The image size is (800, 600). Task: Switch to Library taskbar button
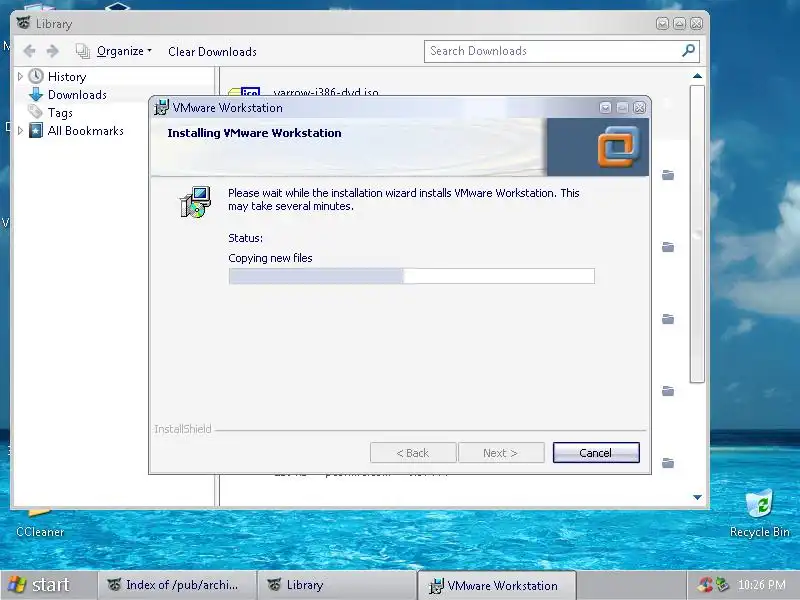tap(337, 585)
